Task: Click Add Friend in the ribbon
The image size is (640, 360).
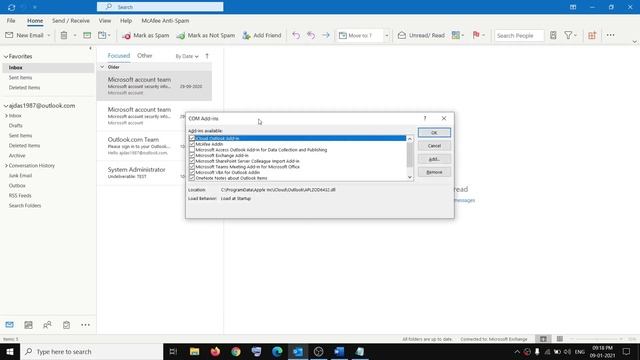Action: coord(262,36)
